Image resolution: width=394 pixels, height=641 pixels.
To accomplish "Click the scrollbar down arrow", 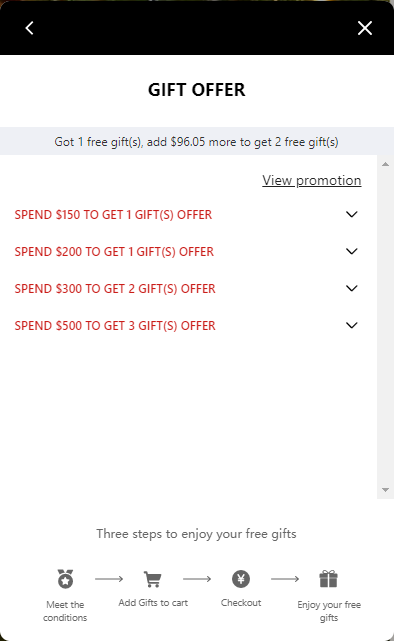I will [385, 489].
